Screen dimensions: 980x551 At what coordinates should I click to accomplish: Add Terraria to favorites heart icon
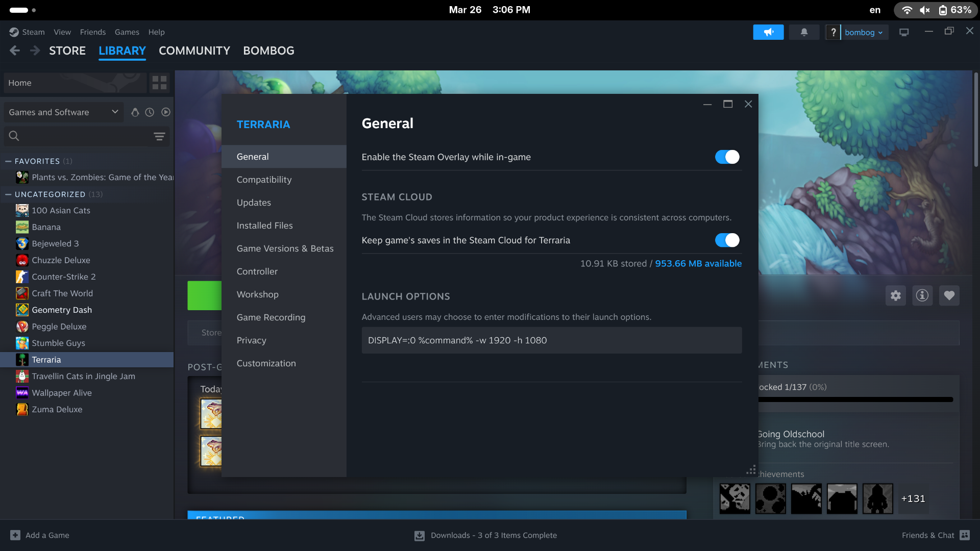949,295
